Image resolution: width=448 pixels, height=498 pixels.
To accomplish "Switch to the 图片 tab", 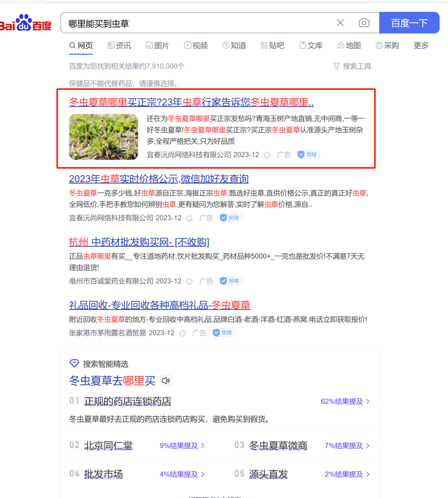I will [x=157, y=46].
